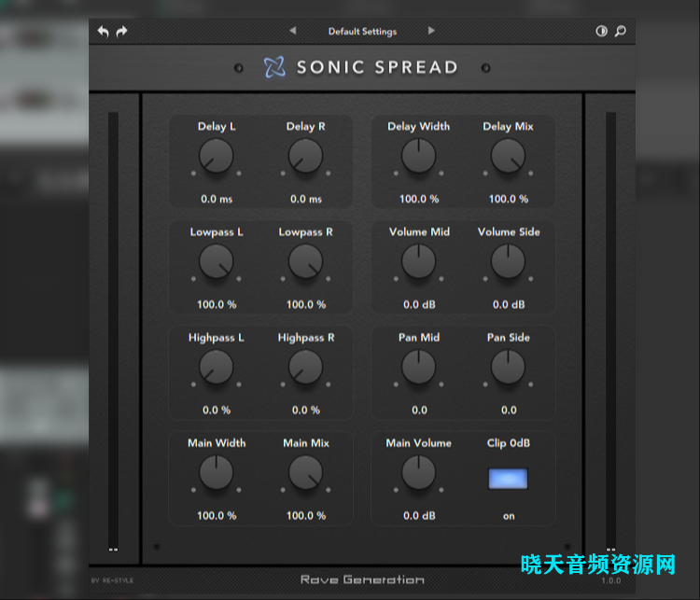Click the Rave Generation brand text
The width and height of the screenshot is (700, 600).
362,579
